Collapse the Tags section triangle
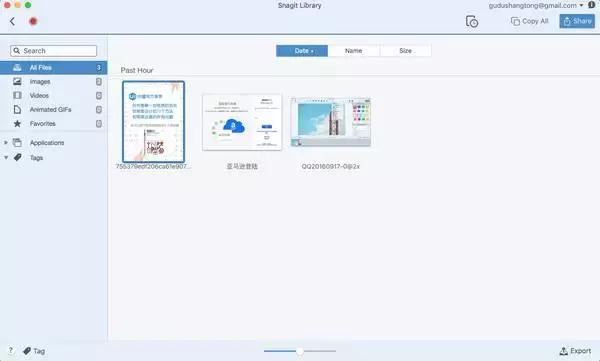Image resolution: width=600 pixels, height=361 pixels. [6, 157]
